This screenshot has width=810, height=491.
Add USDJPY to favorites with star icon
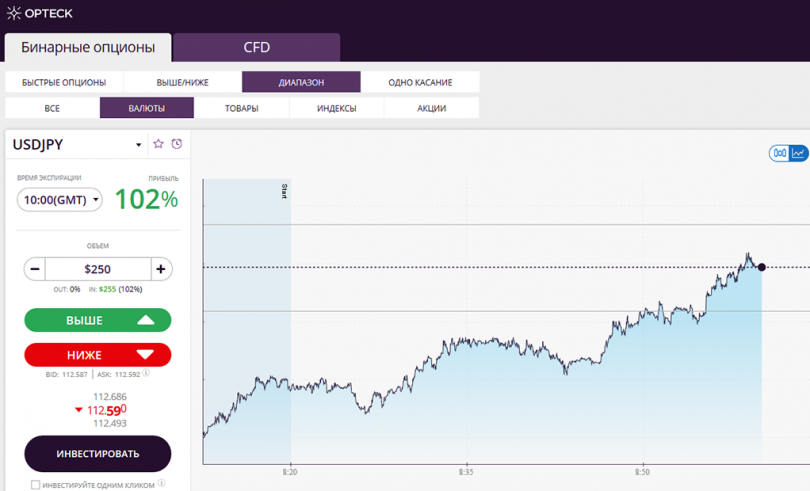(x=159, y=144)
